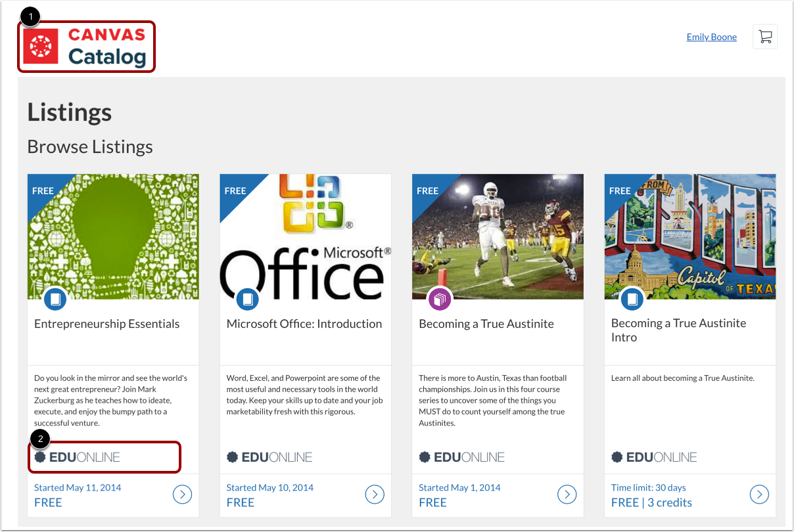Open Entrepreneurship Essentials title
The height and width of the screenshot is (532, 794).
[x=106, y=324]
